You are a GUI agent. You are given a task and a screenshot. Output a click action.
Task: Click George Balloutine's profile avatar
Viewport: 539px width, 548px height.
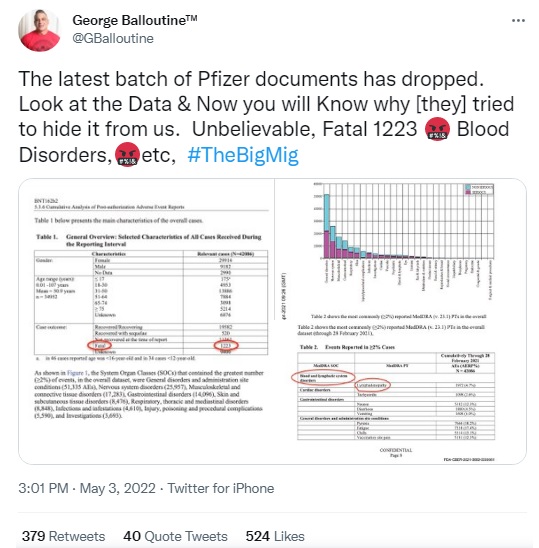click(39, 30)
